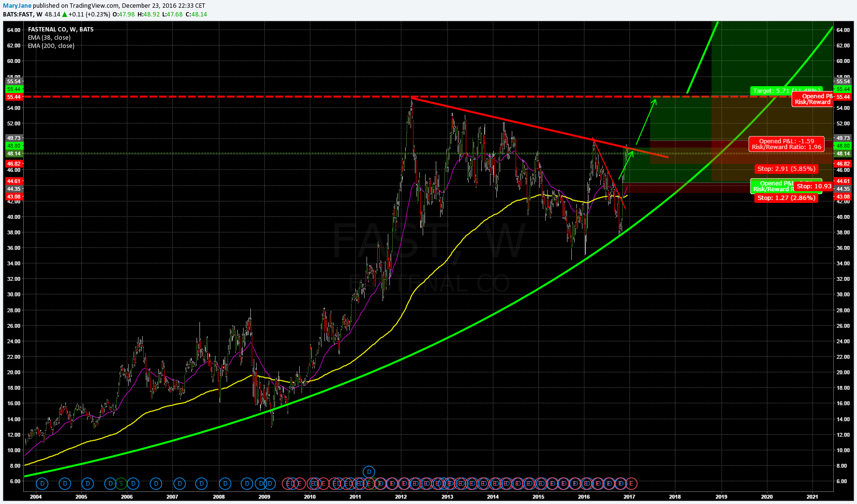
Task: Click the red 55.44 label on left axis
Action: (14, 97)
